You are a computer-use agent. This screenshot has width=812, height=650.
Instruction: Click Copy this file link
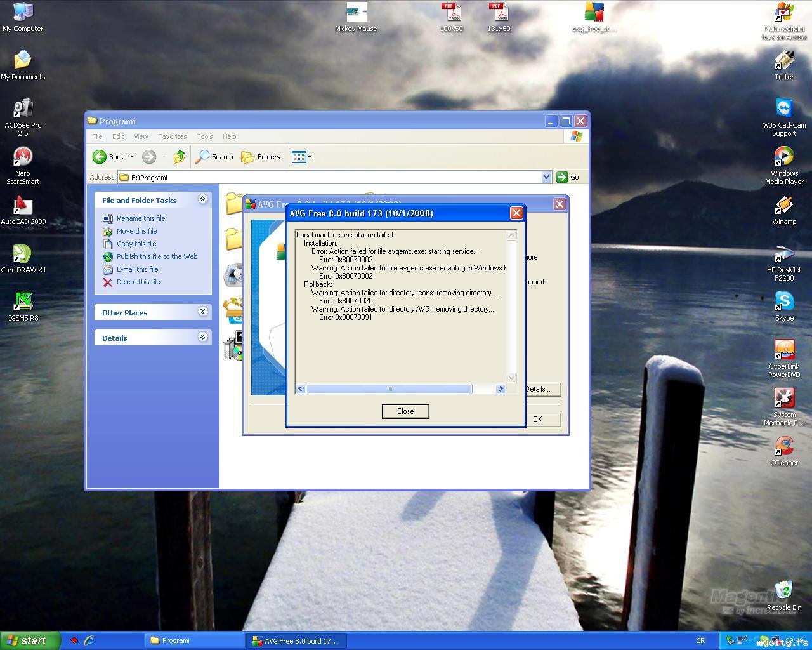136,244
